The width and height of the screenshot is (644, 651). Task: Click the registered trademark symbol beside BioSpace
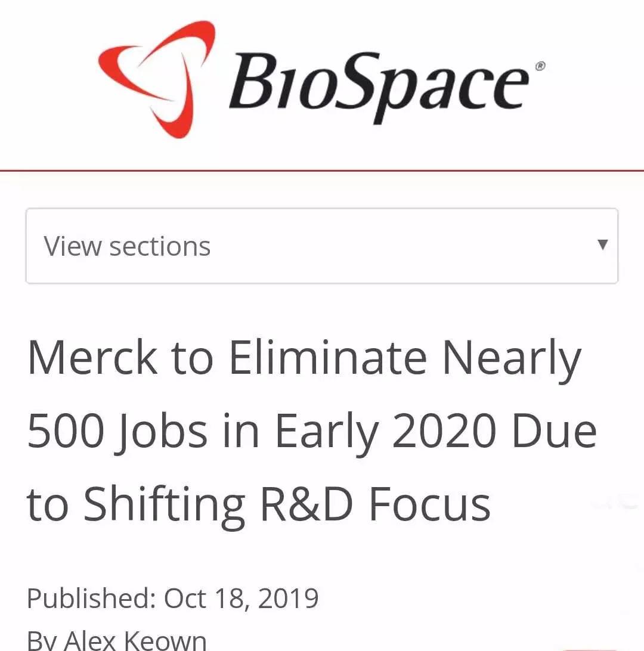[540, 66]
